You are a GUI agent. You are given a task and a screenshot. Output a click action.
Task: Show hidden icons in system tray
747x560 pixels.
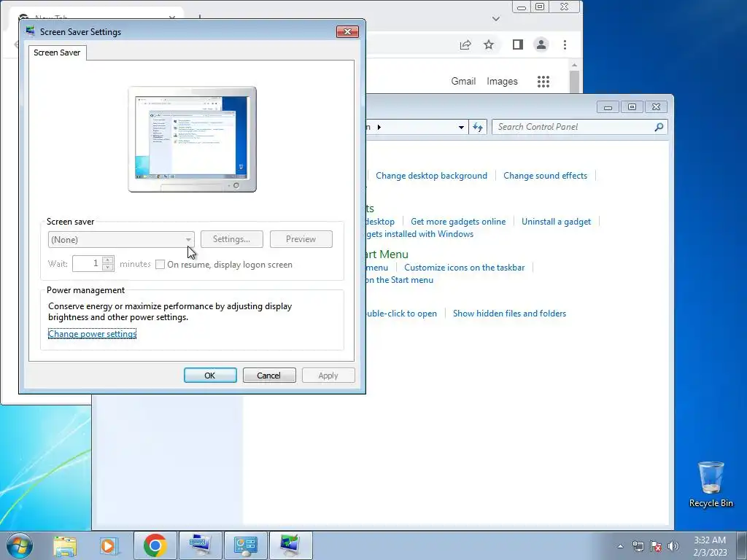click(620, 546)
